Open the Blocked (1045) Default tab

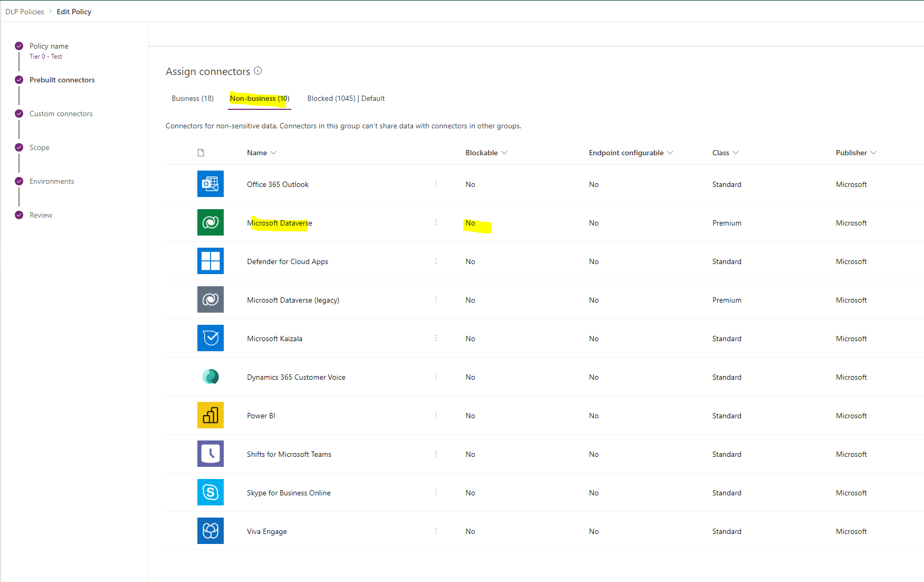[x=345, y=98]
